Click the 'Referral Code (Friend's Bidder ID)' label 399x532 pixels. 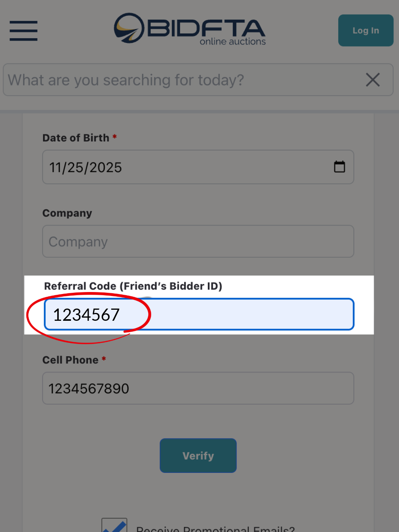coord(133,286)
